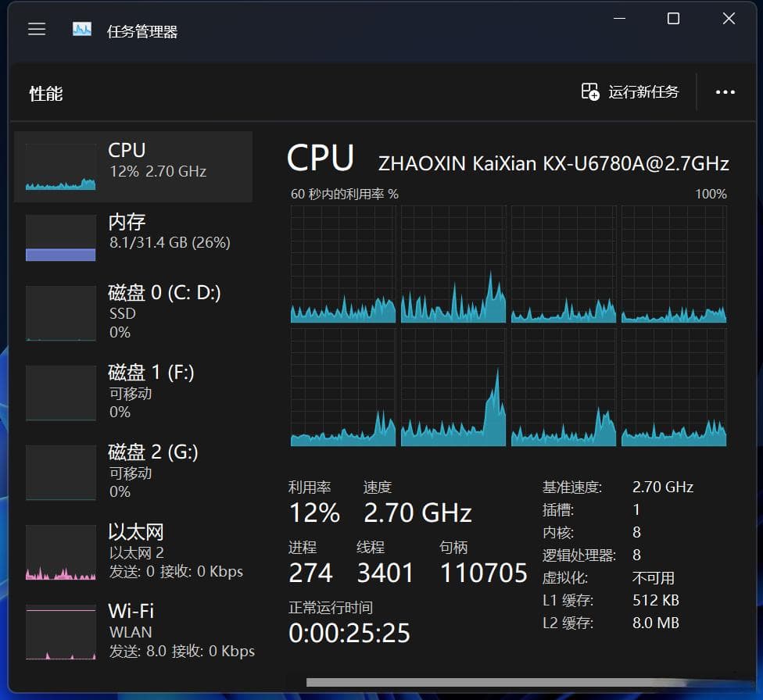Click the third core graph in top row

(564, 264)
